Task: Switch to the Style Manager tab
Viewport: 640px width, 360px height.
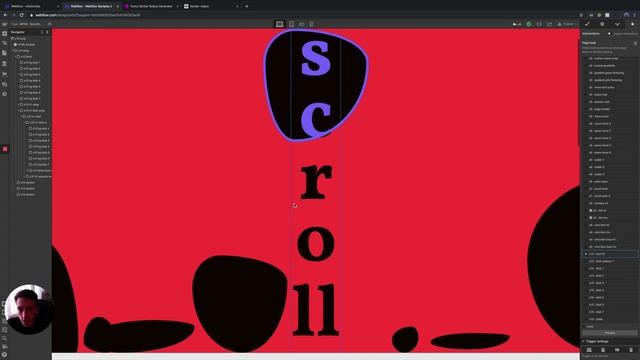Action: pos(617,24)
